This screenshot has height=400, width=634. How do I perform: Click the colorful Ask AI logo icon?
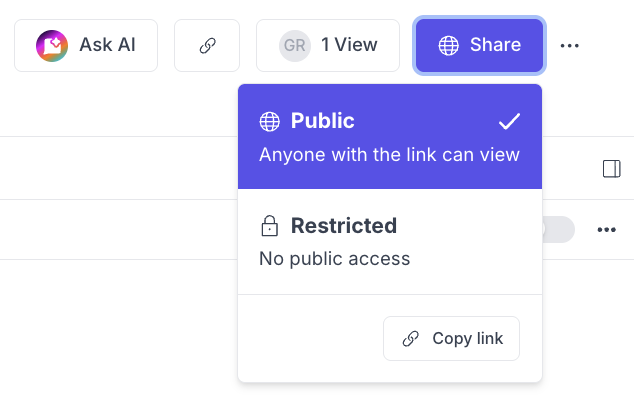tap(51, 45)
